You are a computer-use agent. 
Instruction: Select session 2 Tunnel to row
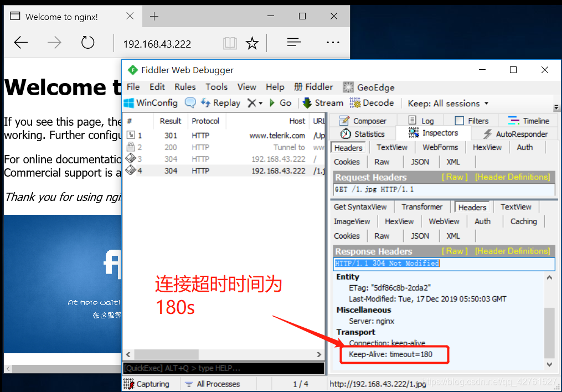click(224, 147)
